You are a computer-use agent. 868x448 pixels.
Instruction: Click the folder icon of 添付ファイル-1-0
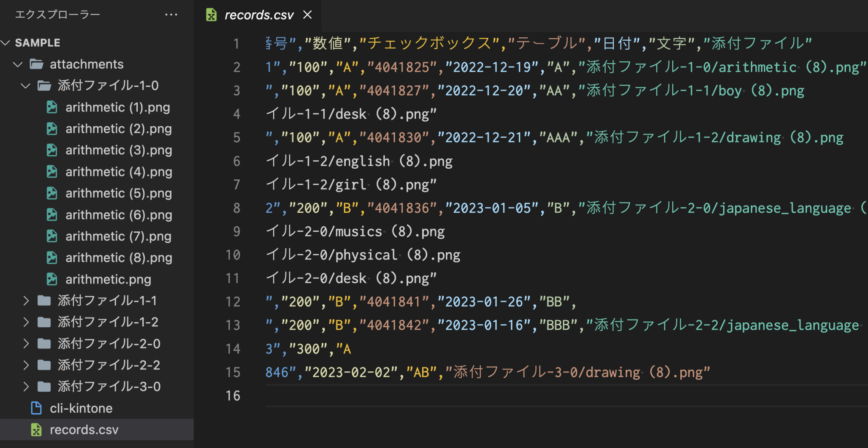[44, 85]
